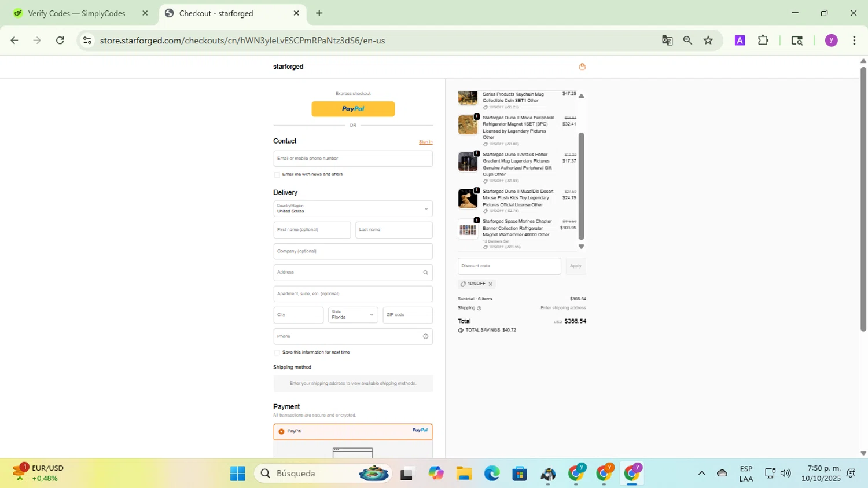This screenshot has height=488, width=868.
Task: Click the purple A extension icon
Action: pos(740,41)
